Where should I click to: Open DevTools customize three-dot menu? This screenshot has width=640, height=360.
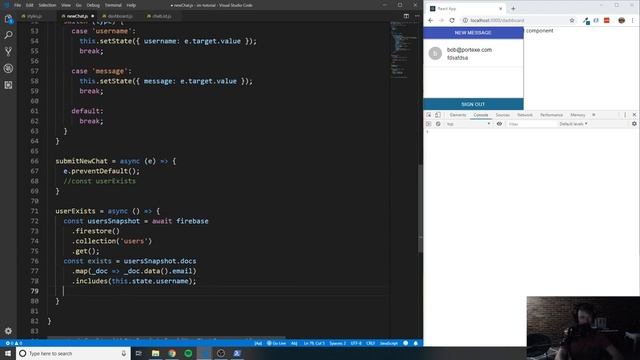(x=625, y=115)
